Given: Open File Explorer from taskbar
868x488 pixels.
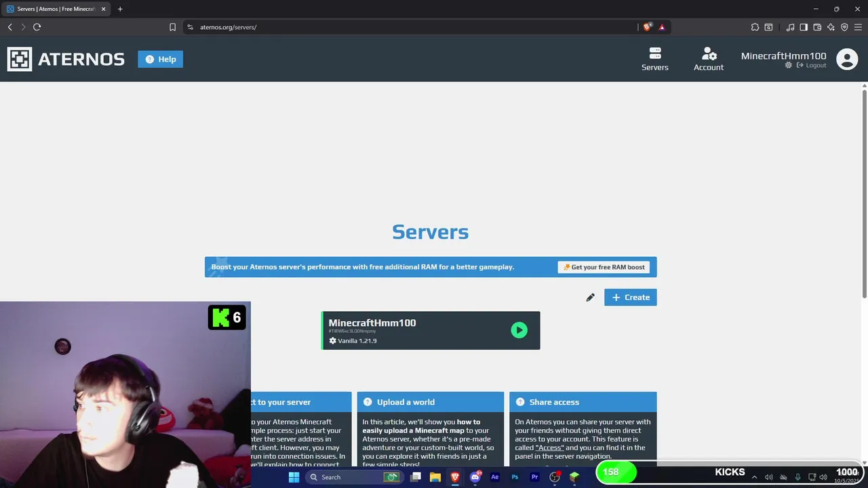Looking at the screenshot, I should (x=435, y=477).
